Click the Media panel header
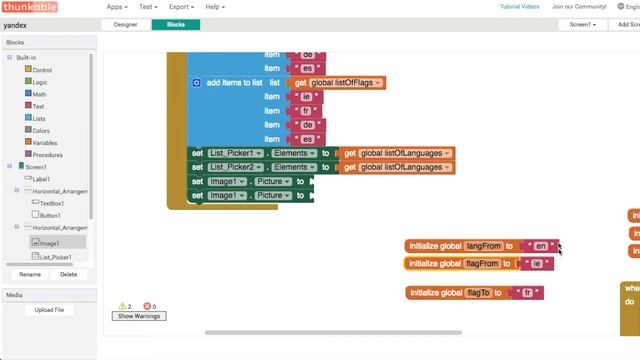Image resolution: width=640 pixels, height=360 pixels. (x=49, y=295)
